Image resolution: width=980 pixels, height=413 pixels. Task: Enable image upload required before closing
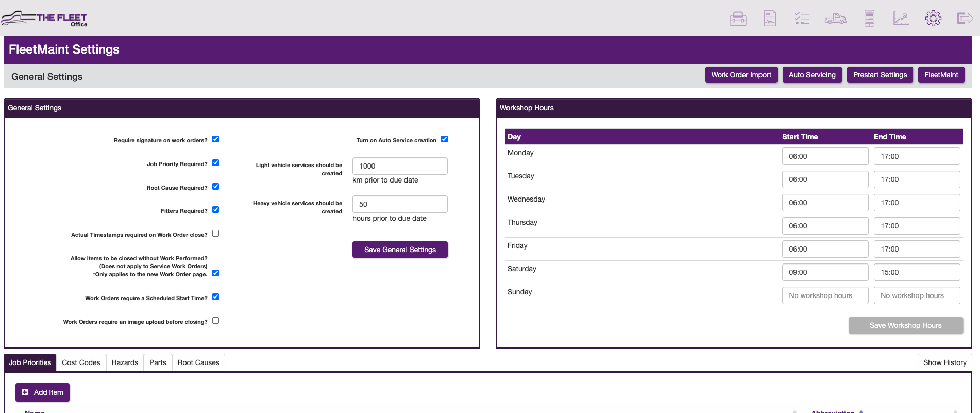click(216, 321)
